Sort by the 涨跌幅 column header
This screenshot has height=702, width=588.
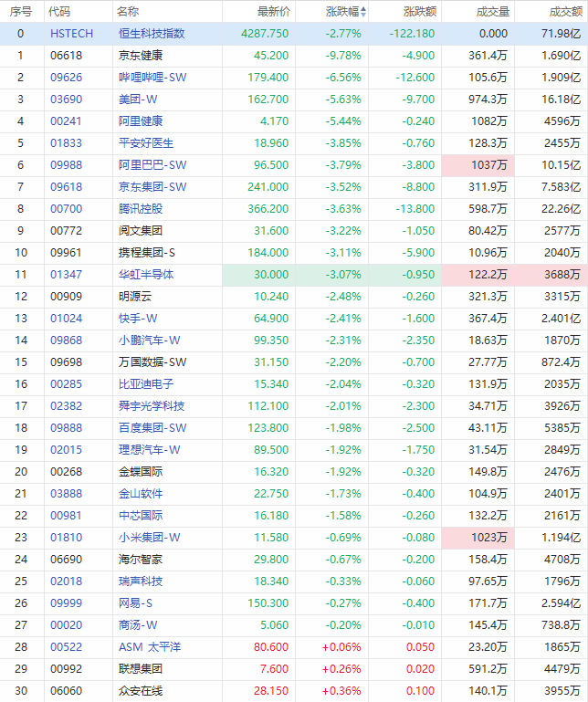[342, 11]
